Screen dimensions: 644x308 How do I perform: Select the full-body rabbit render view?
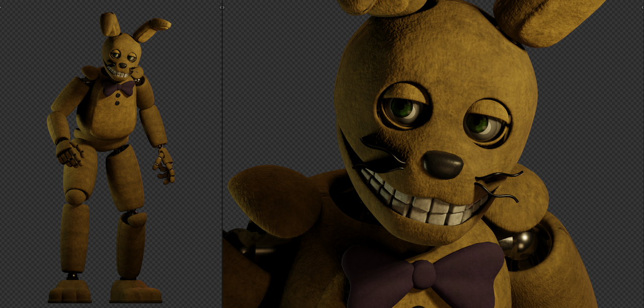(111, 154)
